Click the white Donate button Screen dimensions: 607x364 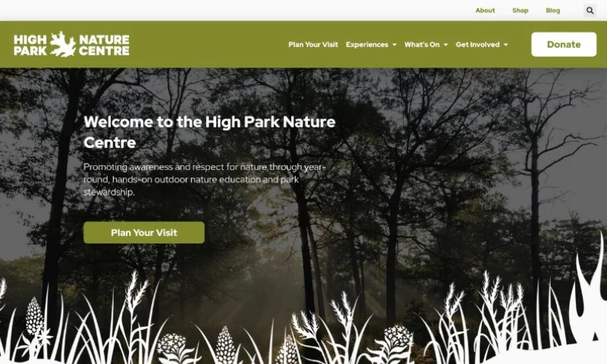coord(564,45)
